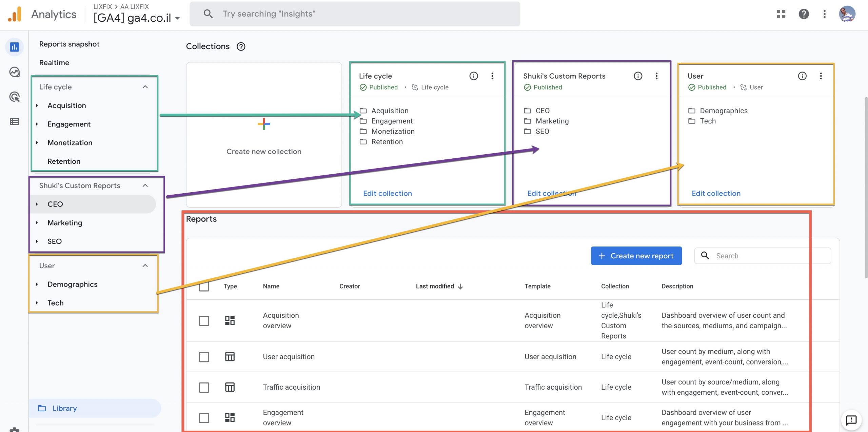Open the Admin gear icon
This screenshot has height=432, width=868.
pyautogui.click(x=14, y=430)
